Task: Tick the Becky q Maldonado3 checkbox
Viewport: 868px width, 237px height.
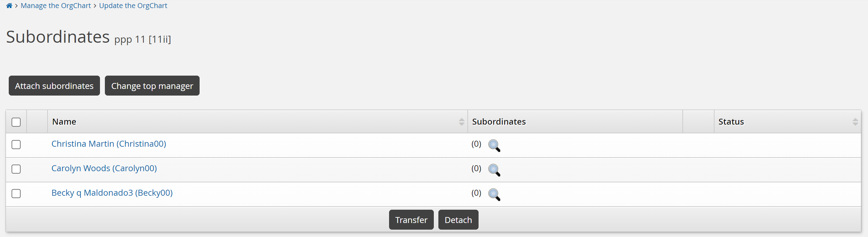Action: (16, 194)
